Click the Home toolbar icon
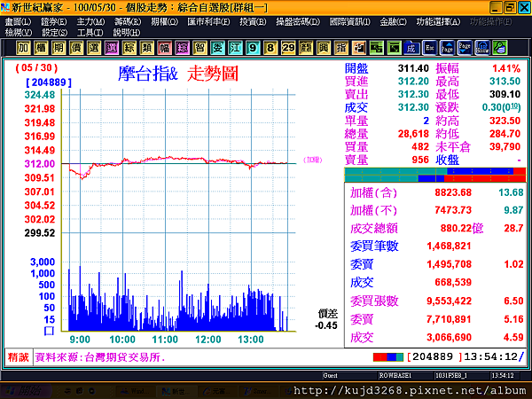532x399 pixels. pos(482,48)
